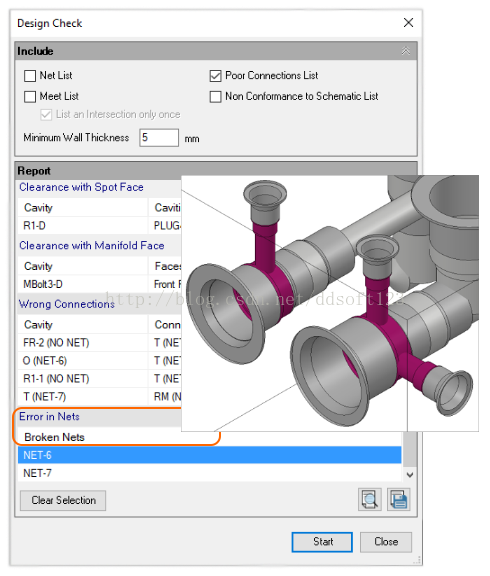Select the NET-6 broken net row
This screenshot has height=576, width=490.
pos(209,455)
